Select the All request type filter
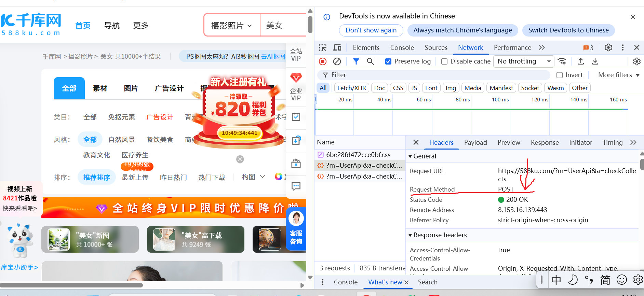 coord(323,88)
